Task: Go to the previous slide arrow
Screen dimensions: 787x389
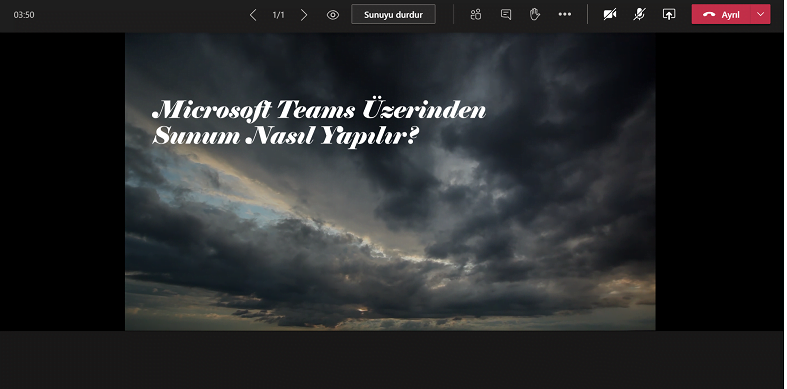Action: [x=253, y=15]
